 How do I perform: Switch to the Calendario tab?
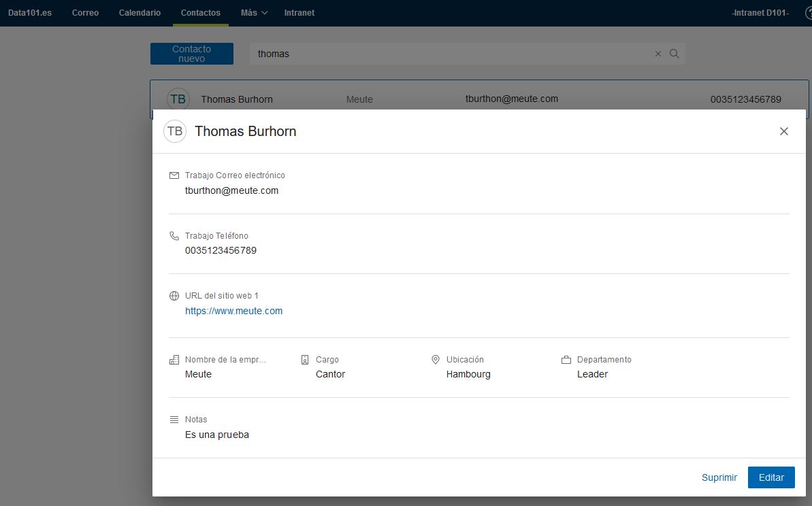(140, 13)
